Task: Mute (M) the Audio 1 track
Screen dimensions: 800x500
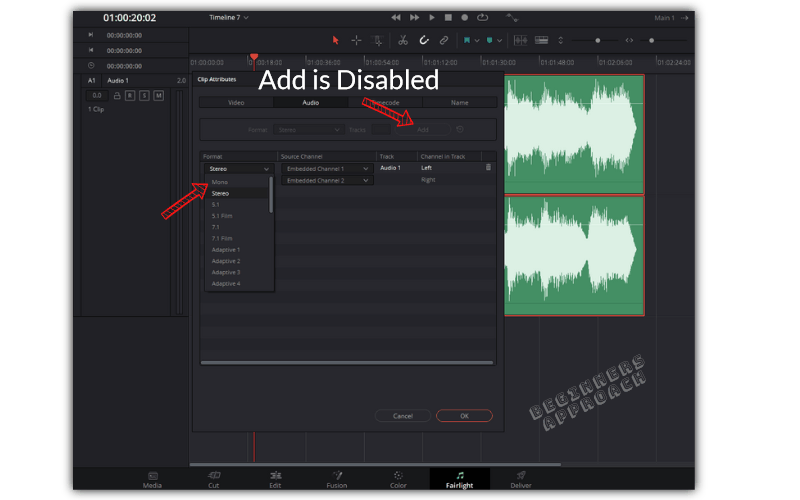Action: pyautogui.click(x=159, y=95)
